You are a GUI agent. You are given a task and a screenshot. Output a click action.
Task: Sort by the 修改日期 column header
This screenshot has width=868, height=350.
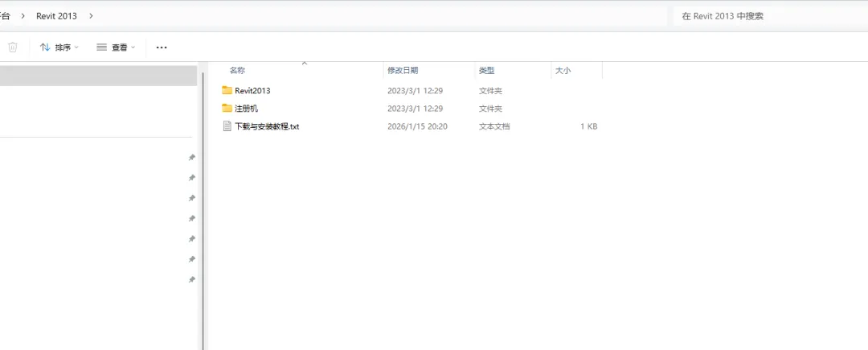coord(403,70)
